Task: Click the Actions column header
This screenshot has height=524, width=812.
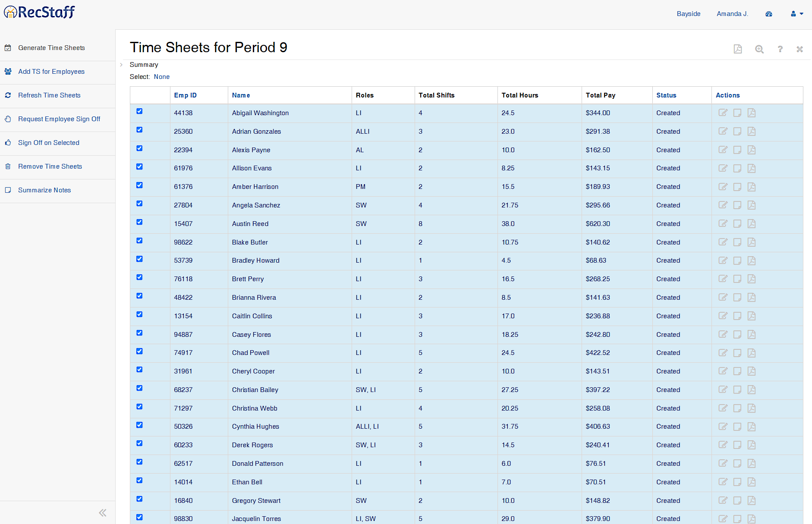Action: pos(727,95)
